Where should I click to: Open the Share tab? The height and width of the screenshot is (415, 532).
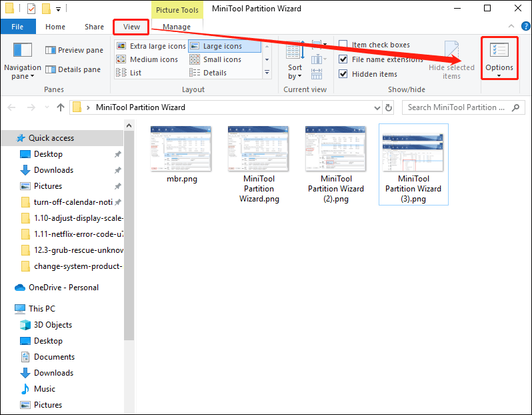pos(94,27)
